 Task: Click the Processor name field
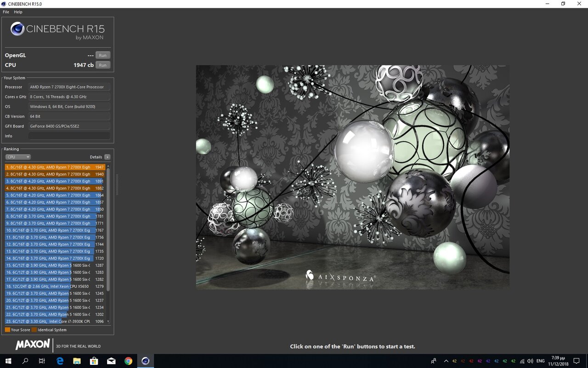(69, 87)
